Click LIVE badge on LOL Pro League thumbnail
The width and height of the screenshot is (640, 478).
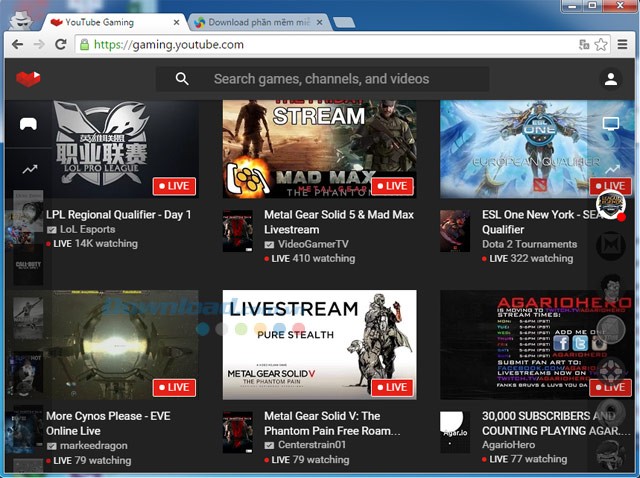pyautogui.click(x=174, y=186)
